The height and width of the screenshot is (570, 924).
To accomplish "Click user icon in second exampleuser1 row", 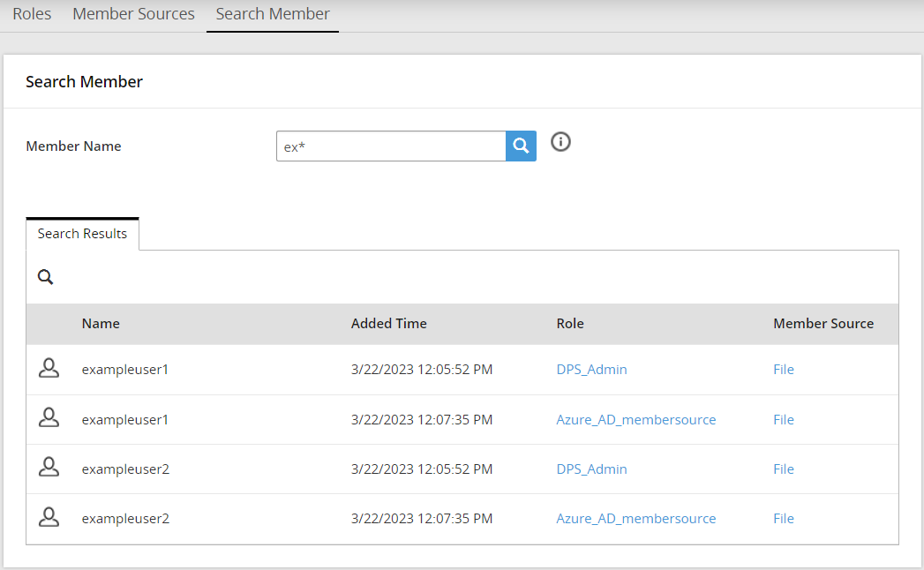I will [x=49, y=419].
